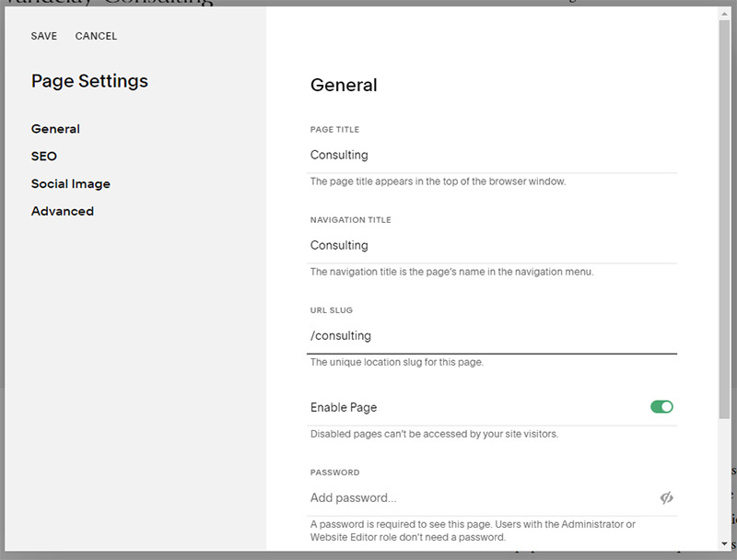Open the General settings section
737x560 pixels.
tap(55, 129)
